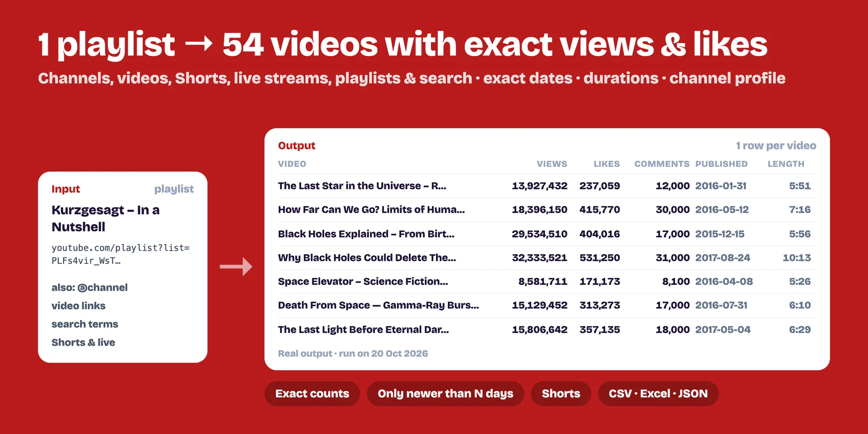
Task: Click the PUBLISHED column header
Action: [721, 164]
